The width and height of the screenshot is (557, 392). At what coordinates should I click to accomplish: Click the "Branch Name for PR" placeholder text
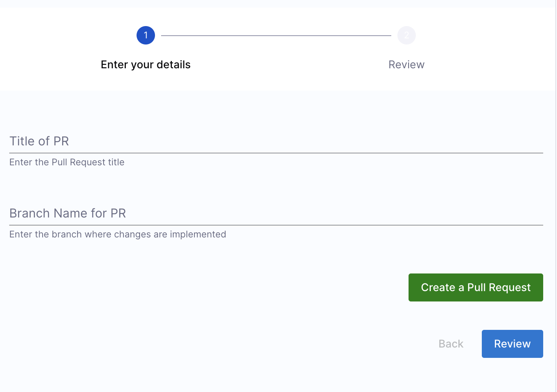[x=68, y=213]
